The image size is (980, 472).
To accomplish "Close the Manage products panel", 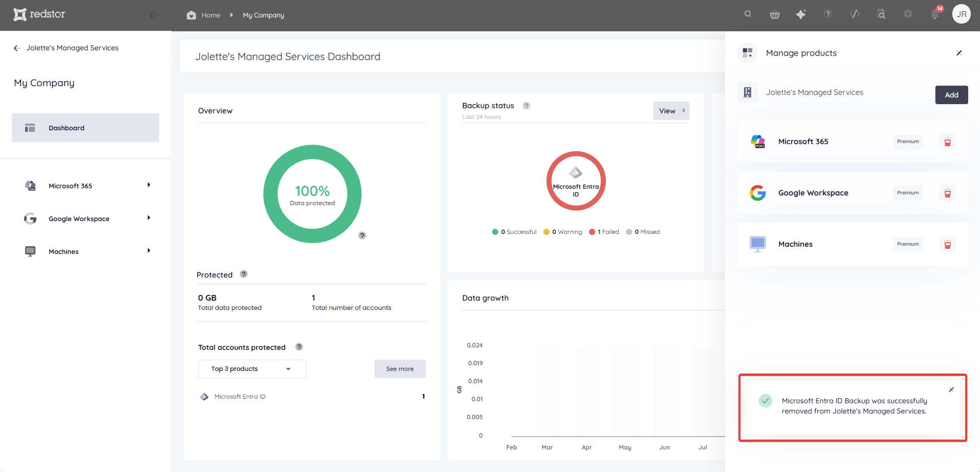I will pyautogui.click(x=959, y=53).
